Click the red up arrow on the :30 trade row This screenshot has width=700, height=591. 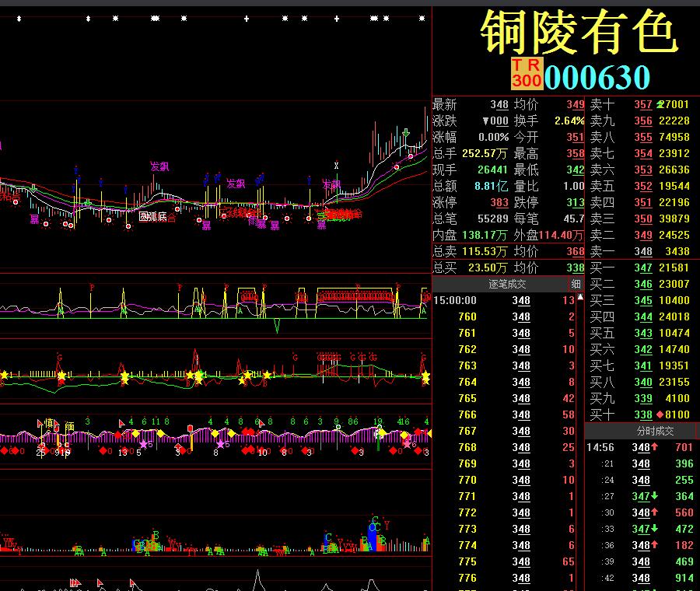tap(654, 512)
